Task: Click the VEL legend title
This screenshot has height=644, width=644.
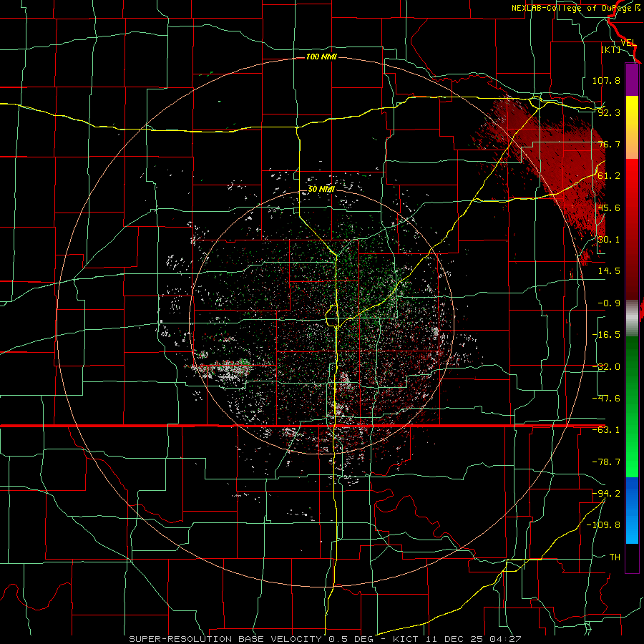Action: pos(628,43)
